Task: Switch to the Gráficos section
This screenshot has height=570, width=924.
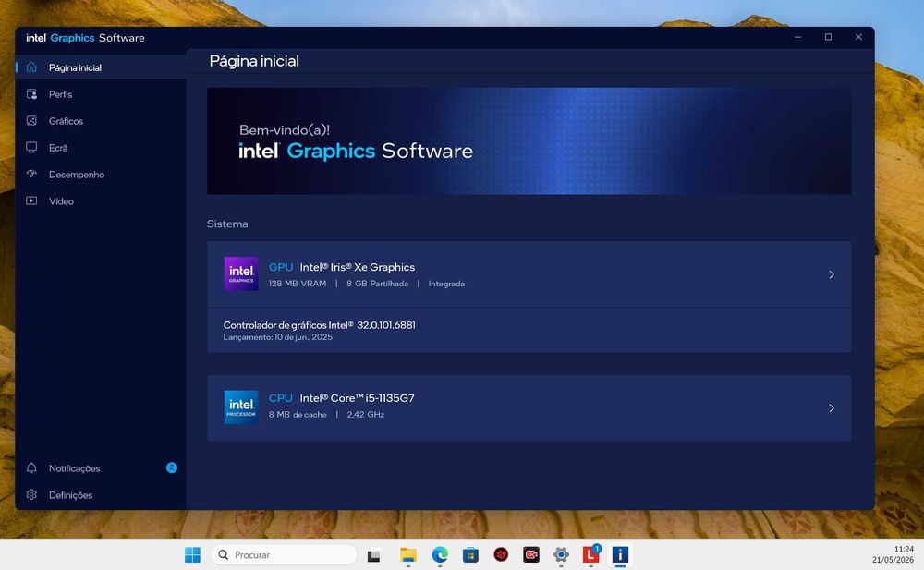Action: tap(101, 121)
